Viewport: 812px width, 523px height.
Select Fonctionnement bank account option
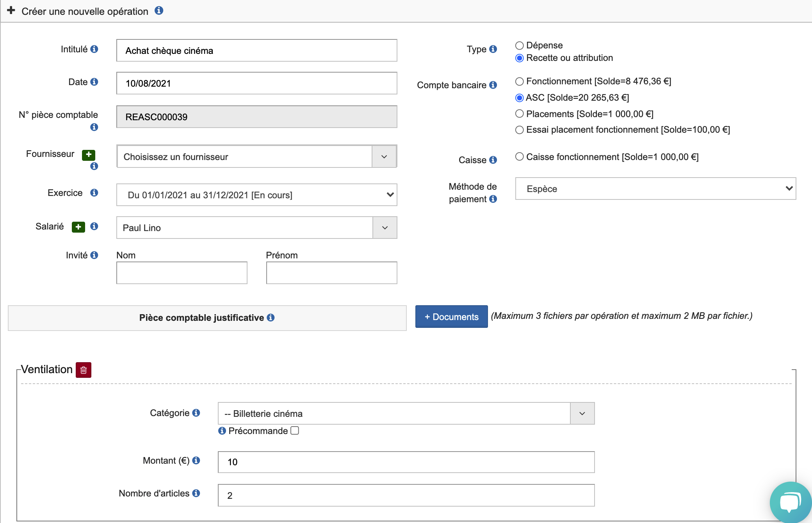pyautogui.click(x=519, y=82)
